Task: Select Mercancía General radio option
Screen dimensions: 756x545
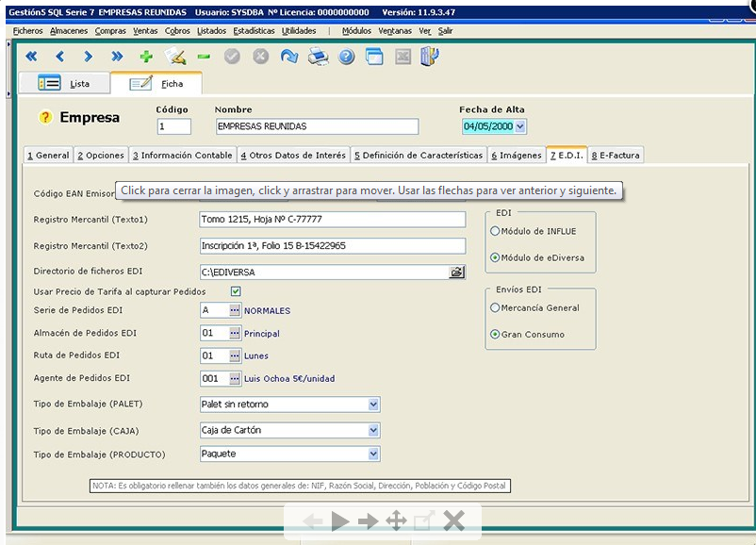Action: (495, 307)
